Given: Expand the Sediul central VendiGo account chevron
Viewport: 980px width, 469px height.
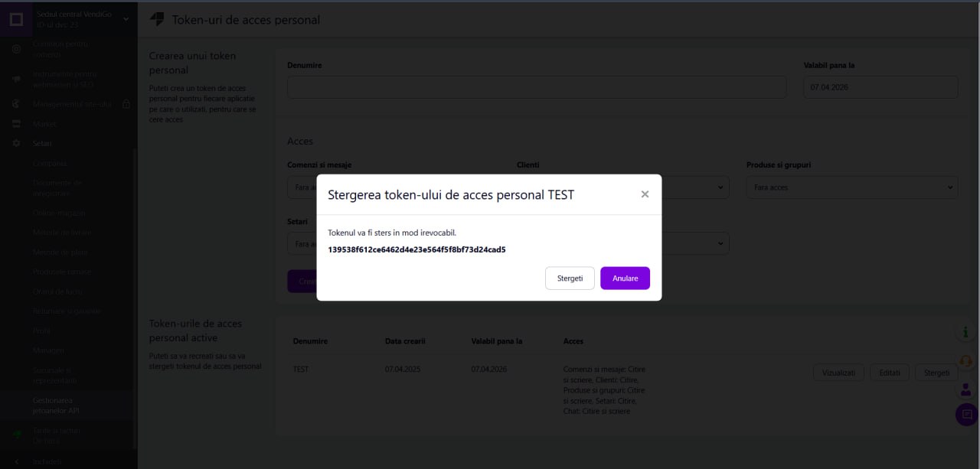Looking at the screenshot, I should (126, 19).
